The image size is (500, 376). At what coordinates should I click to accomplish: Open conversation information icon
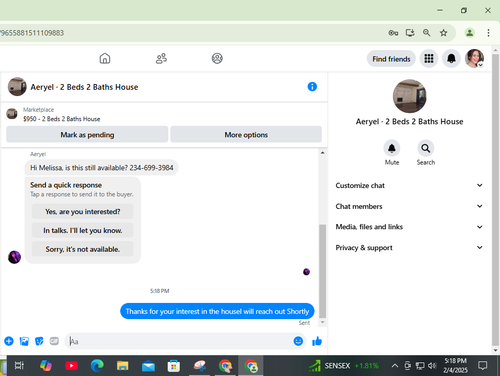pyautogui.click(x=312, y=87)
